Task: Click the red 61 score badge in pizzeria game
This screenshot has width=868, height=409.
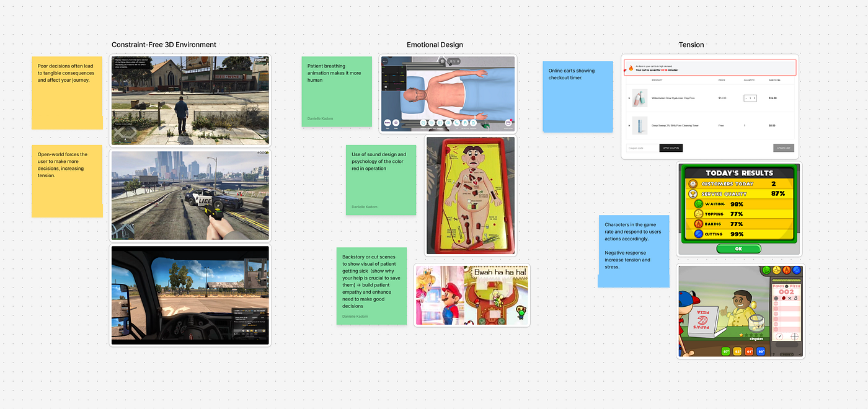Action: coord(749,351)
